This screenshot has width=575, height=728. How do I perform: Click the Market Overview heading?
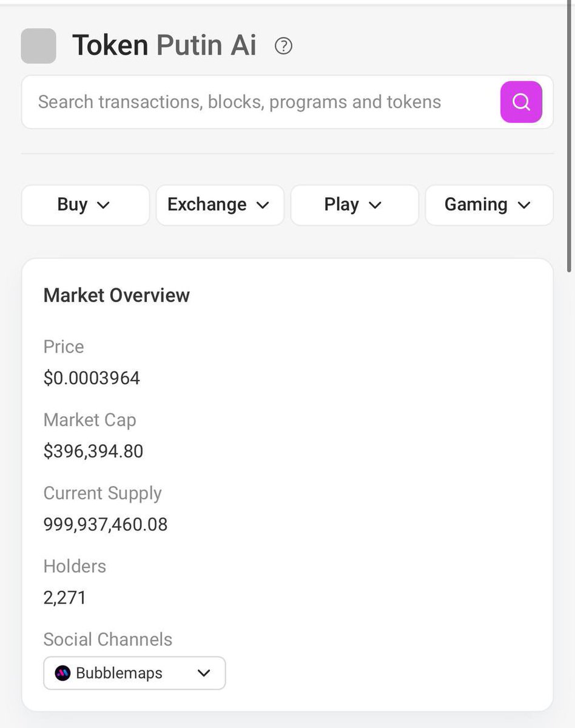116,295
